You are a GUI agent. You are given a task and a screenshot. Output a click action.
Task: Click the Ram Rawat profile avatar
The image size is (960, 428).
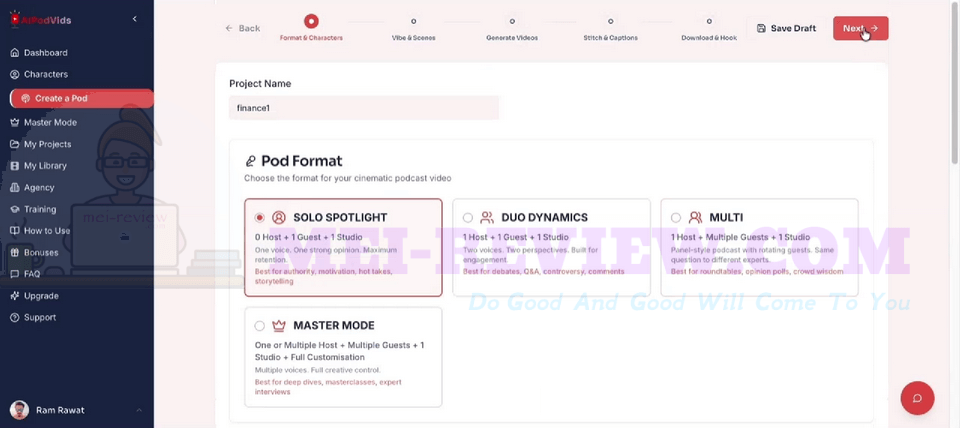20,410
